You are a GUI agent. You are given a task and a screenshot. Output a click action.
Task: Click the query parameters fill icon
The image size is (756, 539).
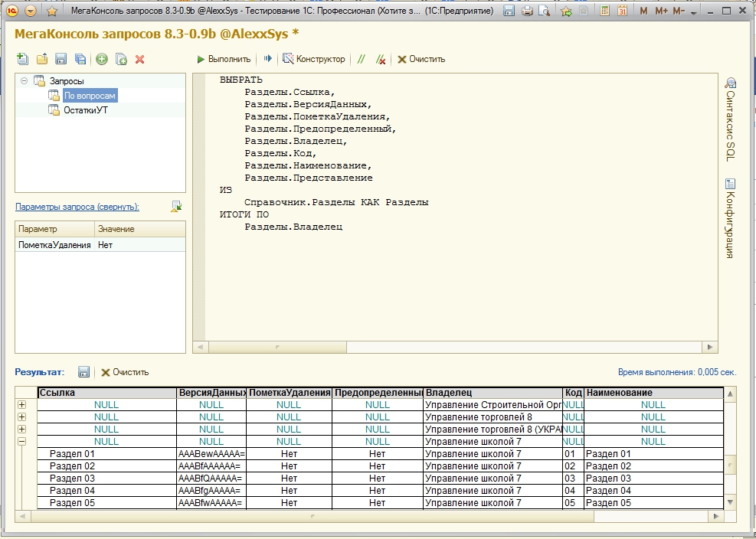click(176, 206)
